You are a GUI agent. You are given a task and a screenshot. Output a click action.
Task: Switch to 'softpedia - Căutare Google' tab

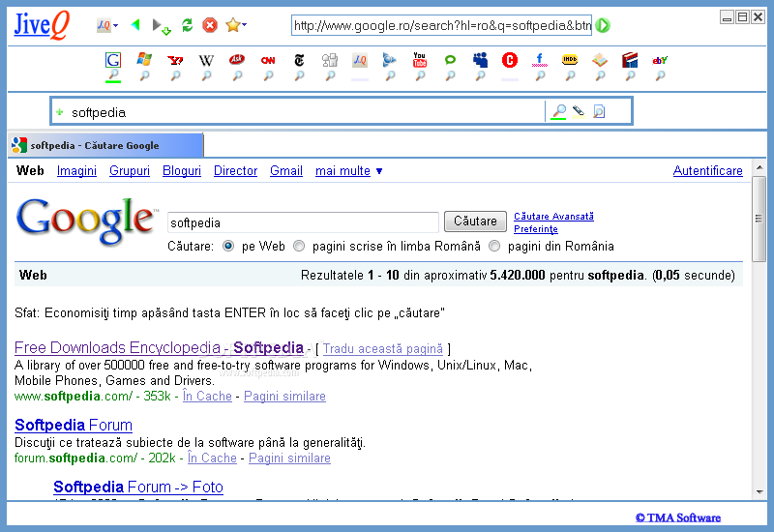[105, 145]
